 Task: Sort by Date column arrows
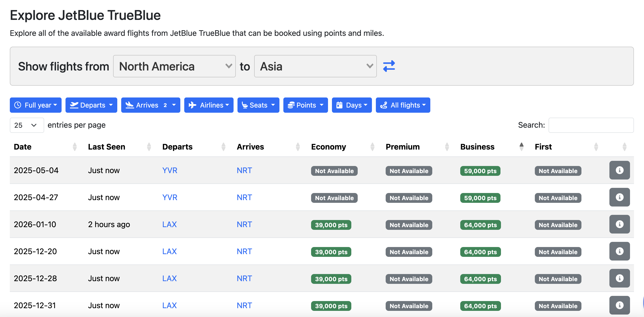tap(75, 147)
